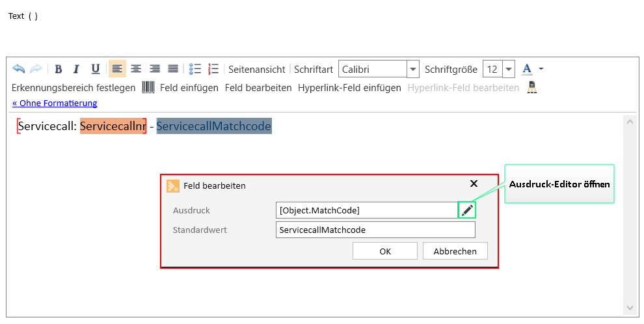Open the expression editor pencil icon
This screenshot has width=644, height=324.
tap(467, 210)
